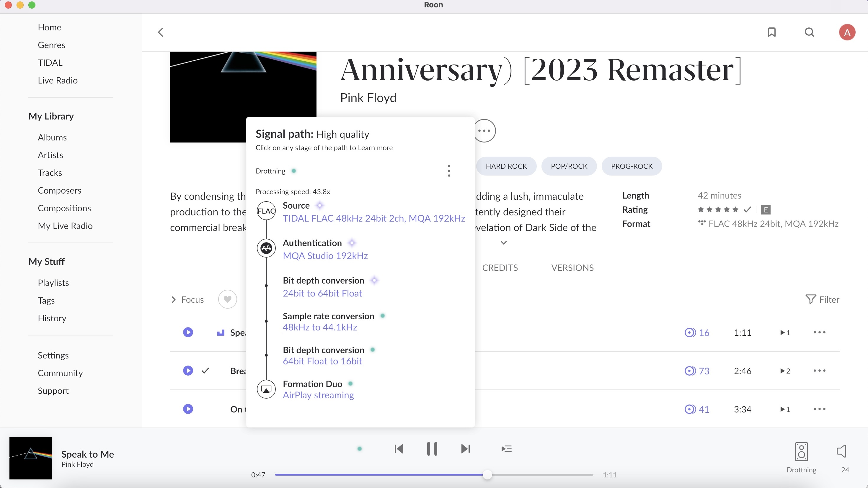Screen dimensions: 868x488
Task: Go back with the left chevron
Action: point(161,32)
